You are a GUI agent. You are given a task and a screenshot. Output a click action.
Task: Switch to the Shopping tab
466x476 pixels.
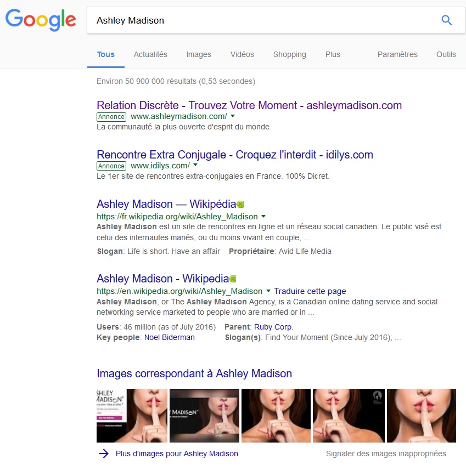click(289, 54)
